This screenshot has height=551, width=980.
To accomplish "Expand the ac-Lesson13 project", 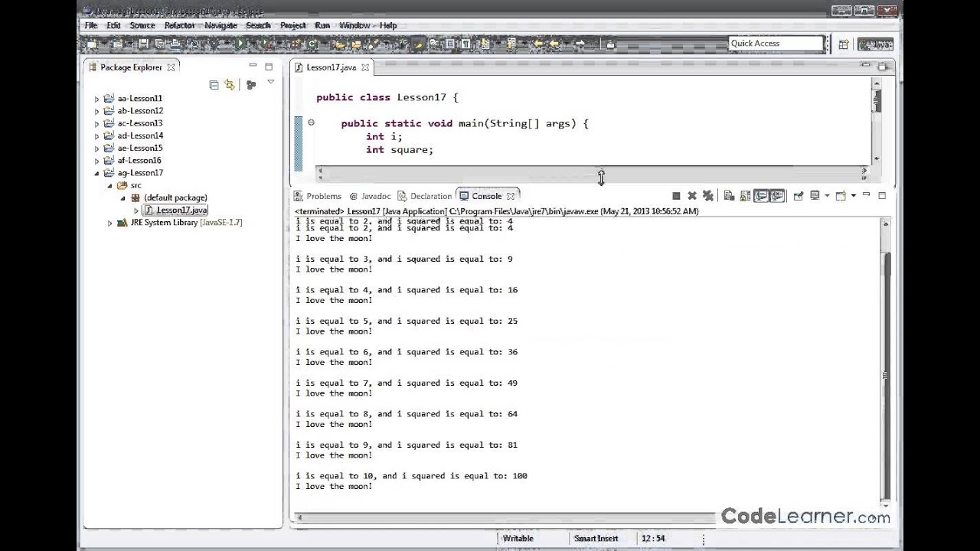I will coord(96,123).
